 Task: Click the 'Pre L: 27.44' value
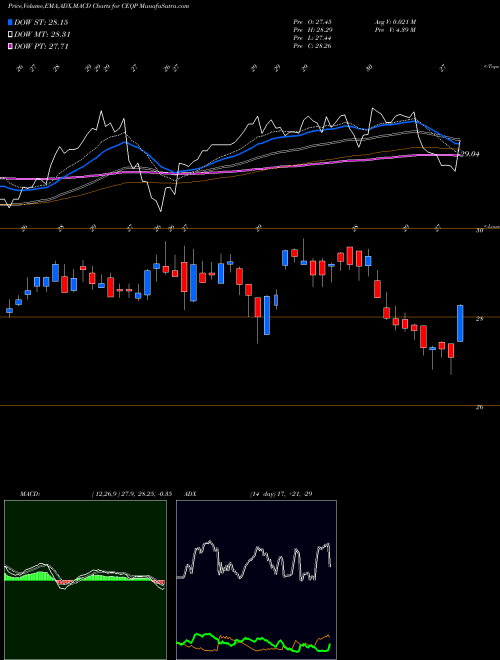pyautogui.click(x=312, y=38)
